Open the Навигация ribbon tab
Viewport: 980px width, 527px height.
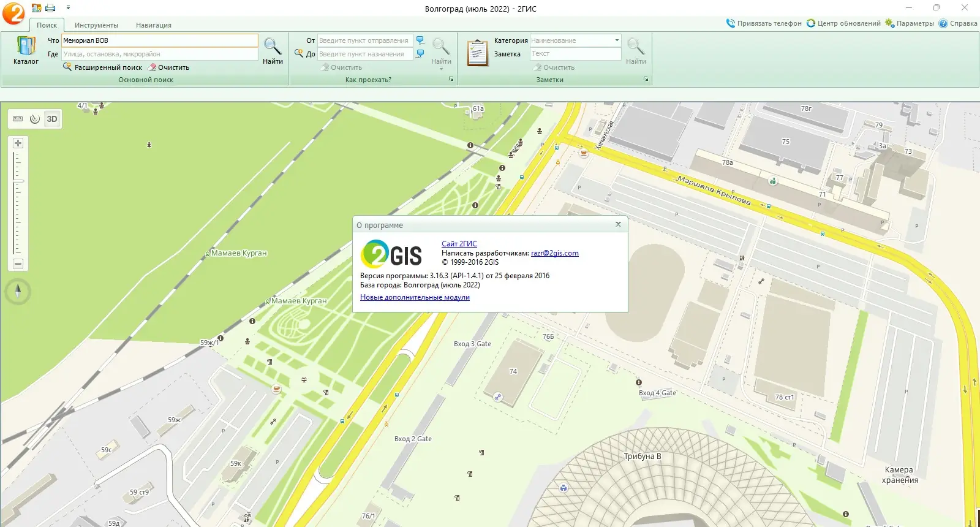(x=154, y=25)
